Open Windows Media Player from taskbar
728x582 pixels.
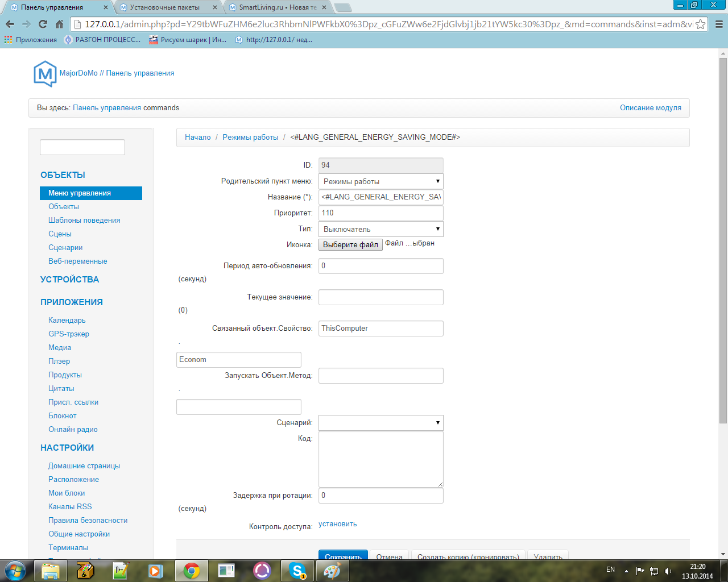pos(155,571)
